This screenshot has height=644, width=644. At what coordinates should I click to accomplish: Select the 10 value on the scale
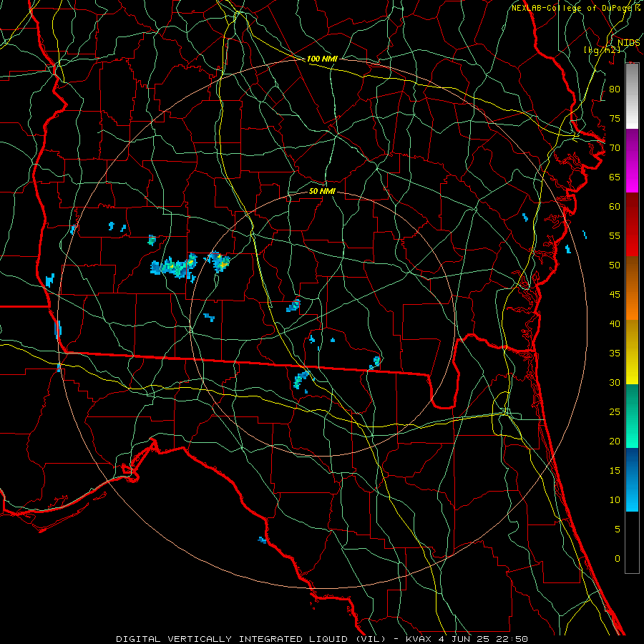coord(615,500)
